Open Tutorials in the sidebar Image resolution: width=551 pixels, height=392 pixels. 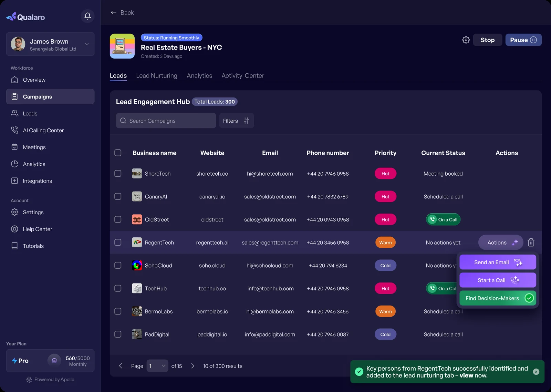50,246
